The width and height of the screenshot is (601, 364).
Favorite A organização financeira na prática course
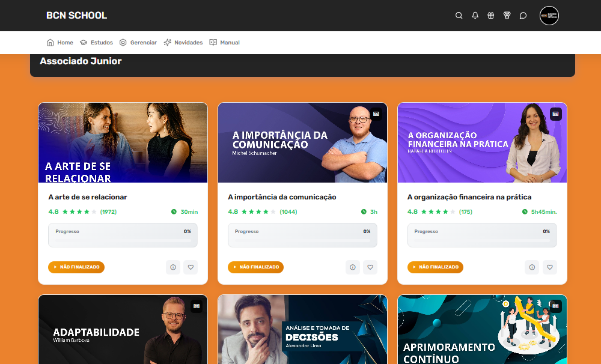point(550,267)
